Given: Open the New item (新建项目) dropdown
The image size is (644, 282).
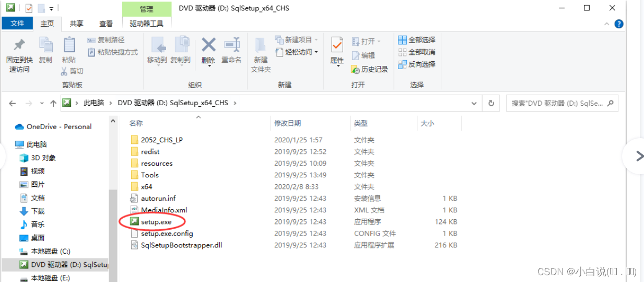Looking at the screenshot, I should coord(297,40).
